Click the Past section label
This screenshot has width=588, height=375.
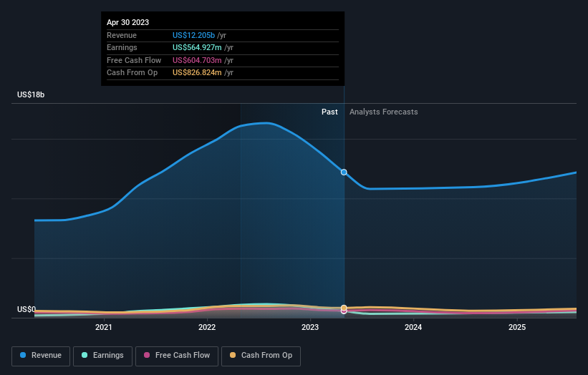[x=329, y=112]
